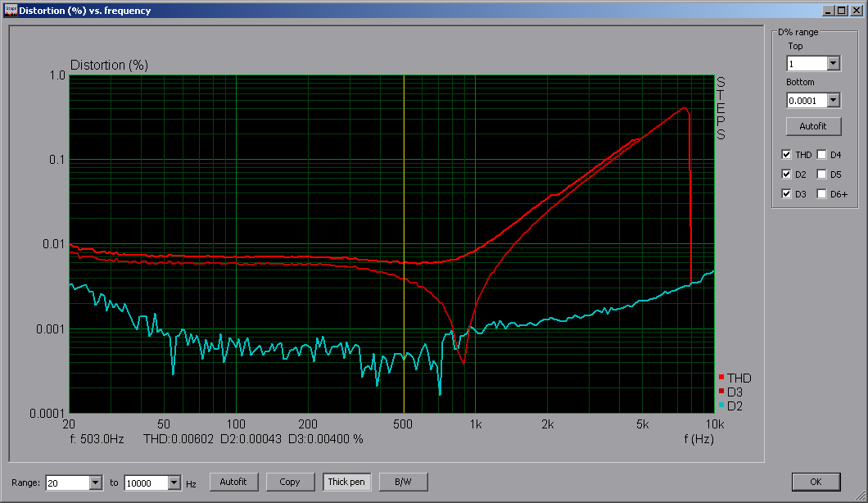Screen dimensions: 868x503
Task: Click Autofit beside the frequency range
Action: (233, 482)
